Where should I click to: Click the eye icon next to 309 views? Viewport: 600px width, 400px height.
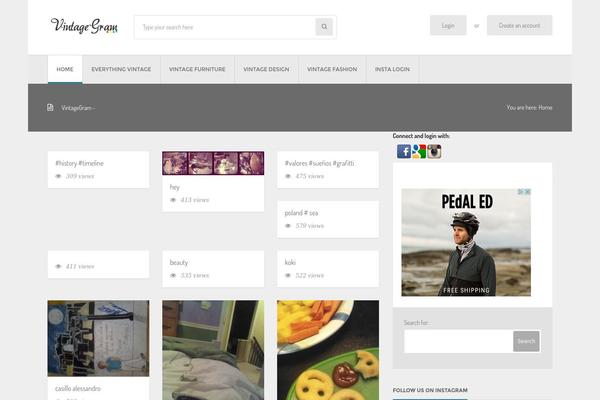point(58,176)
